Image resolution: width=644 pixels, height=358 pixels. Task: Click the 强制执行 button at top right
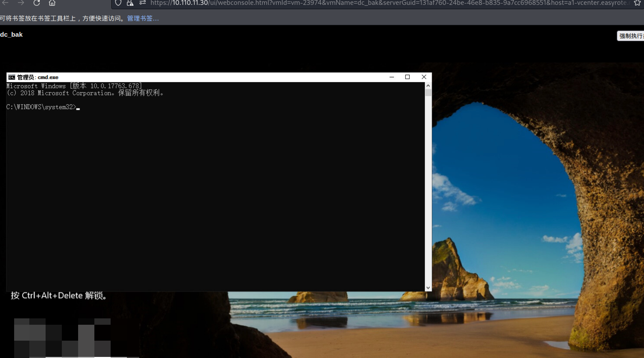coord(631,36)
